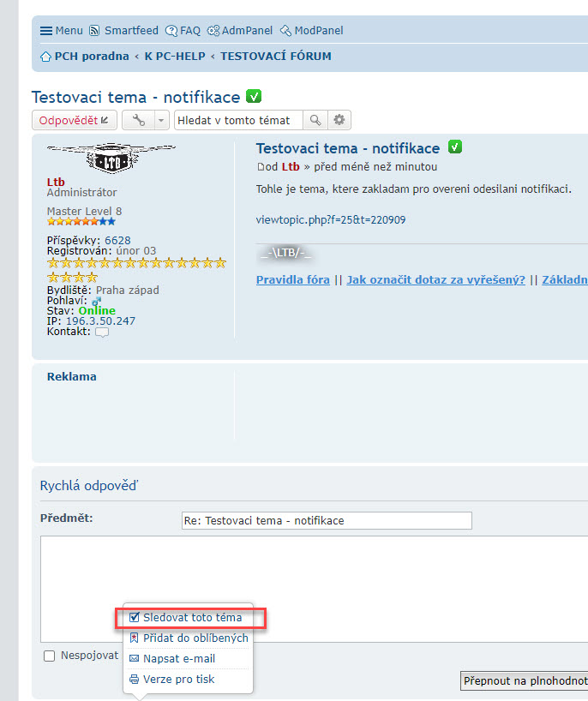Click the Předmět subject input field
The height and width of the screenshot is (701, 588).
click(327, 520)
